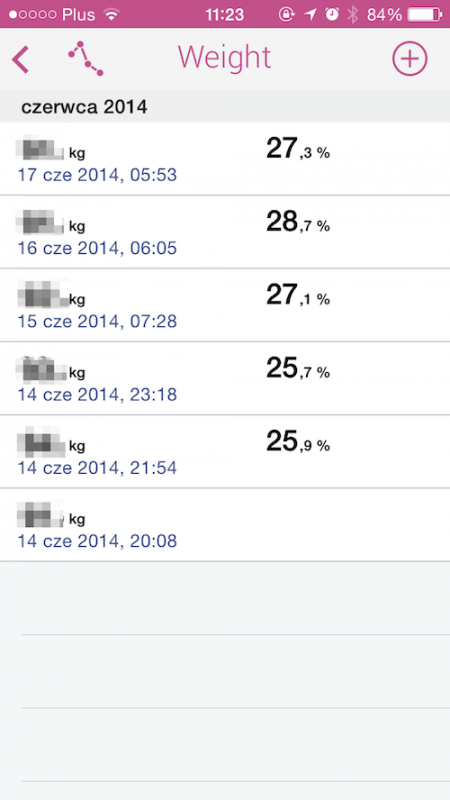This screenshot has height=800, width=450.
Task: Add a new weight entry with plus icon
Action: [x=409, y=59]
